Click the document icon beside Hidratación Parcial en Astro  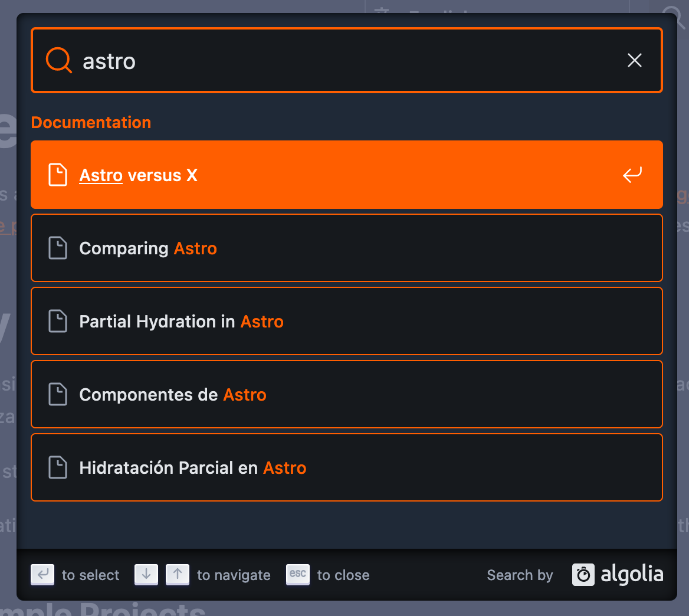(x=58, y=467)
